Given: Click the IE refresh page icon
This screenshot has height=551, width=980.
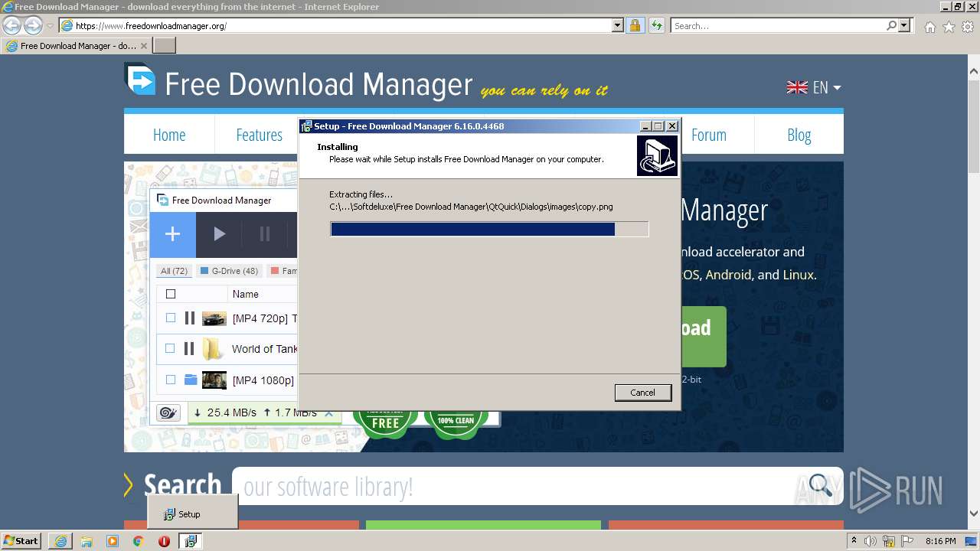Looking at the screenshot, I should pyautogui.click(x=656, y=25).
